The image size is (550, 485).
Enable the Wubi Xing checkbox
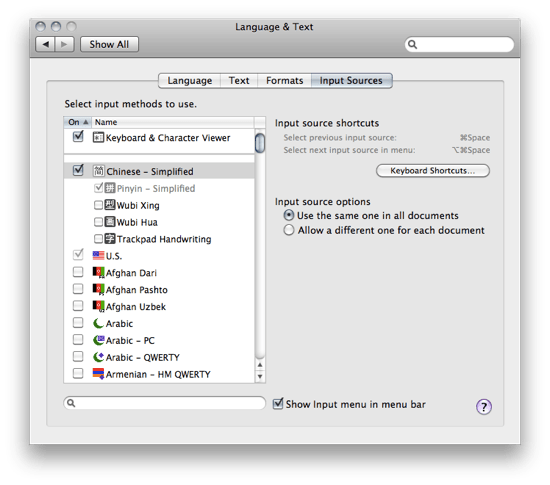coord(99,205)
